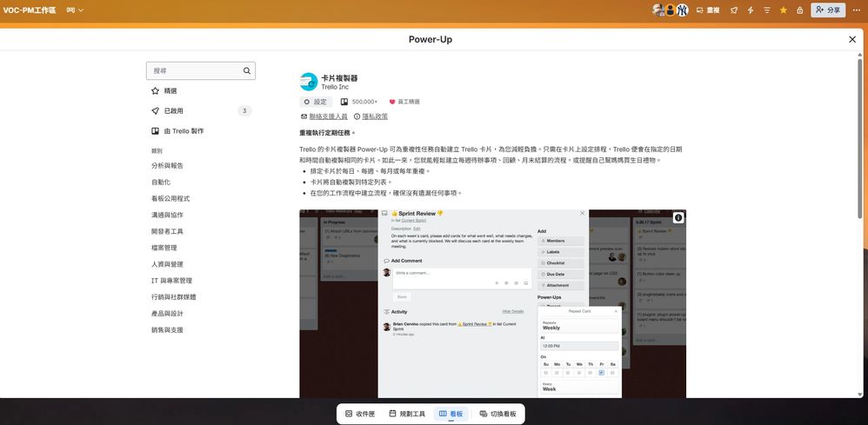This screenshot has height=425, width=868.
Task: Select the 行銷與社群媒體 category
Action: (174, 297)
